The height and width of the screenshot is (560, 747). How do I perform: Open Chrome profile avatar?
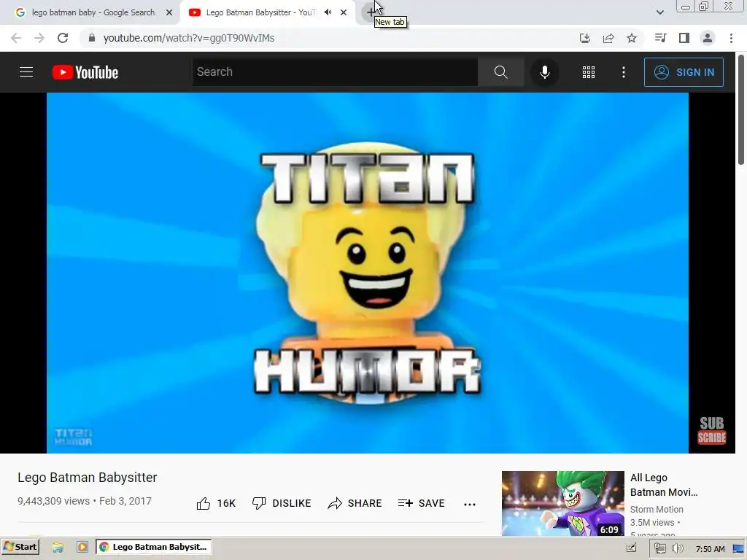(708, 38)
